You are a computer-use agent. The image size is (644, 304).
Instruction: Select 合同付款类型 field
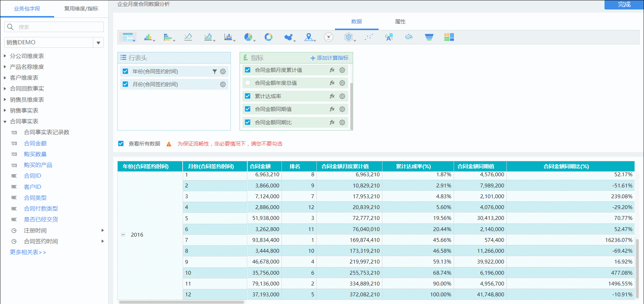coord(41,208)
